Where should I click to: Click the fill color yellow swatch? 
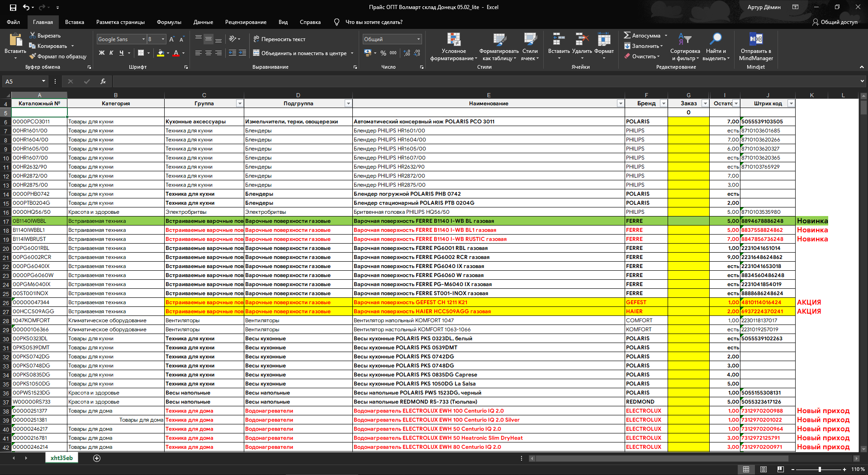(x=161, y=53)
